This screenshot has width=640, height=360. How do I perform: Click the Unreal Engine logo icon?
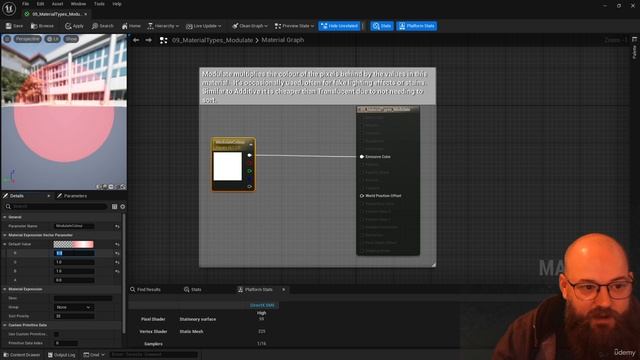coord(9,9)
